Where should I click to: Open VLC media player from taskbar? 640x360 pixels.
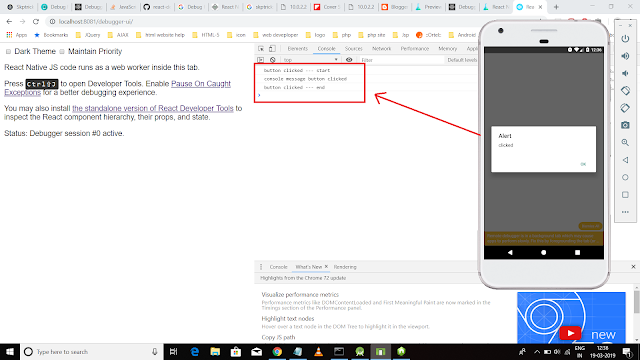(319, 351)
